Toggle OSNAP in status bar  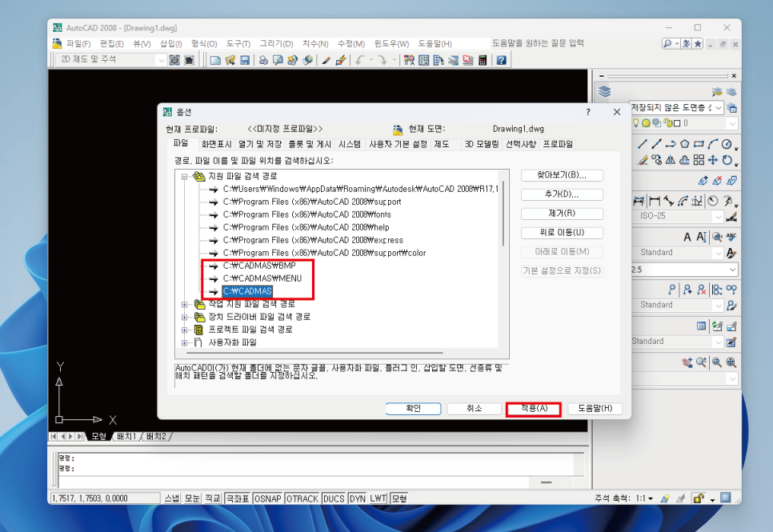[268, 498]
